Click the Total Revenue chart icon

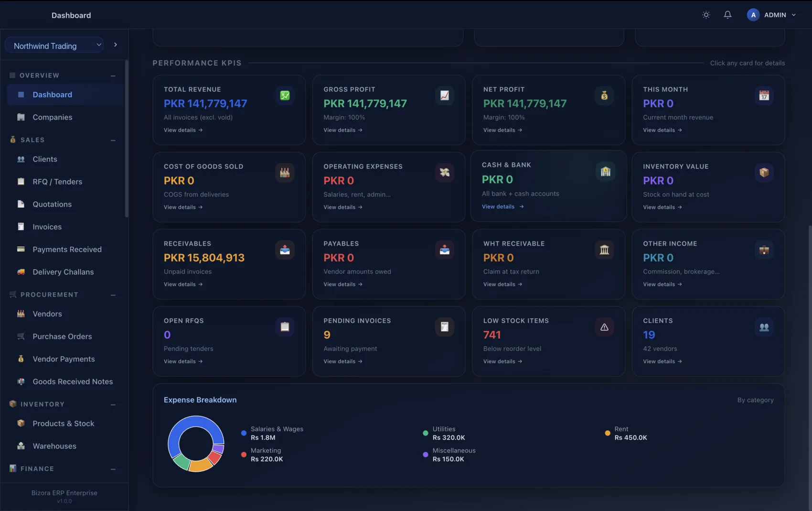285,96
